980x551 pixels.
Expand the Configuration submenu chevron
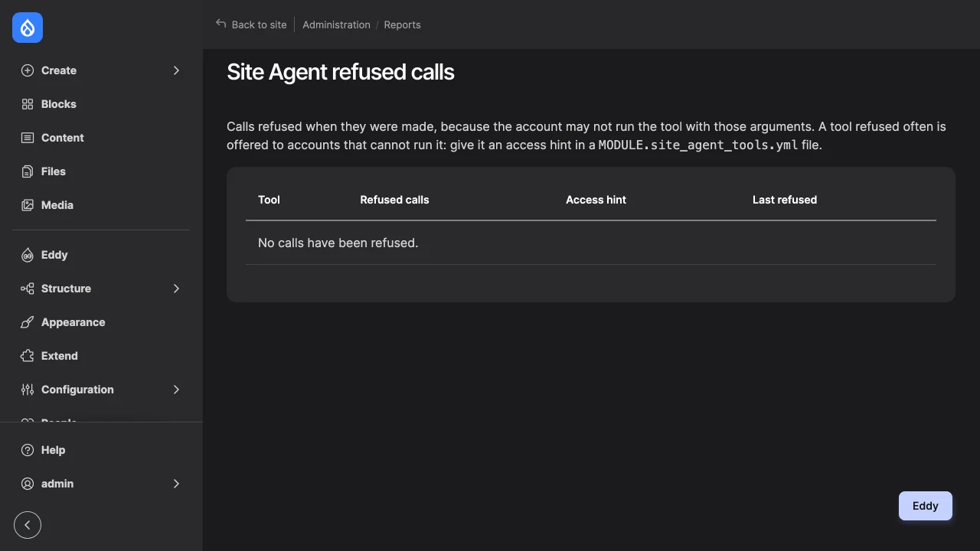(176, 390)
